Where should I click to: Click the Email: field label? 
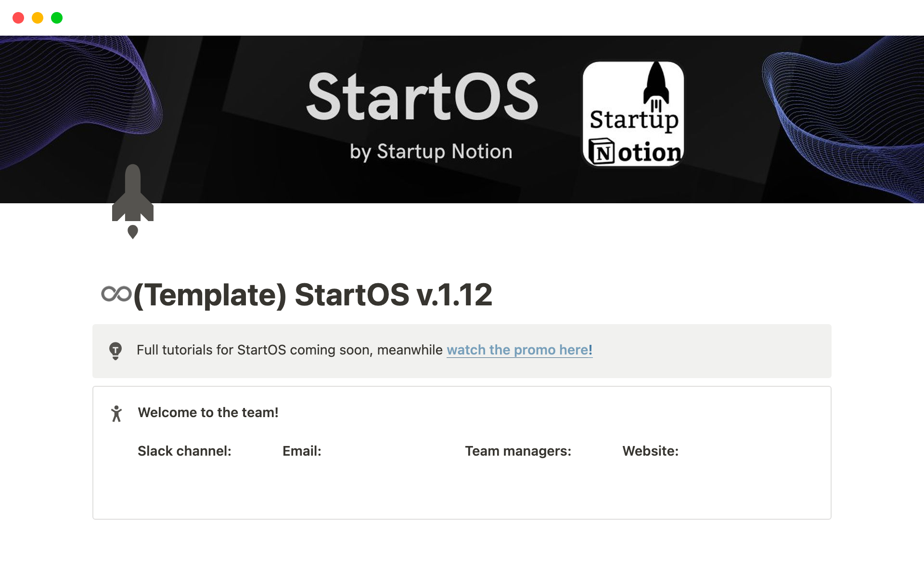(x=302, y=451)
